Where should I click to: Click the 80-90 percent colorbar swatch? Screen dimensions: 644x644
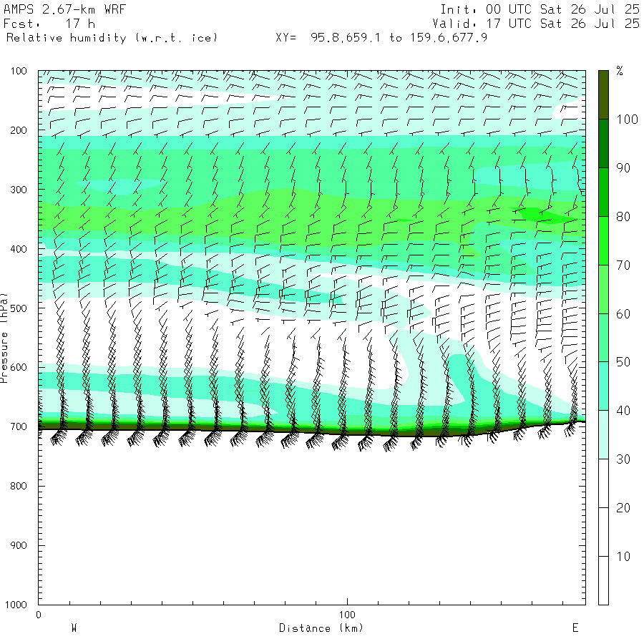click(x=603, y=192)
